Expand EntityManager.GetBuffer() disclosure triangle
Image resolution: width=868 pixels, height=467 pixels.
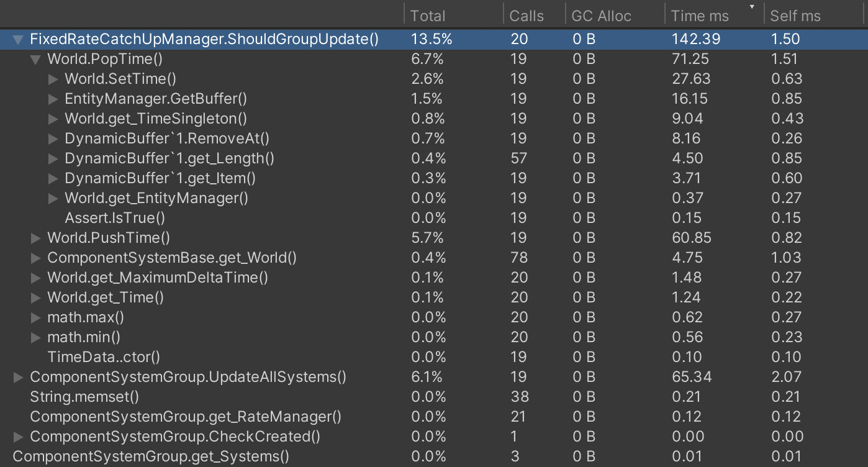(x=53, y=99)
